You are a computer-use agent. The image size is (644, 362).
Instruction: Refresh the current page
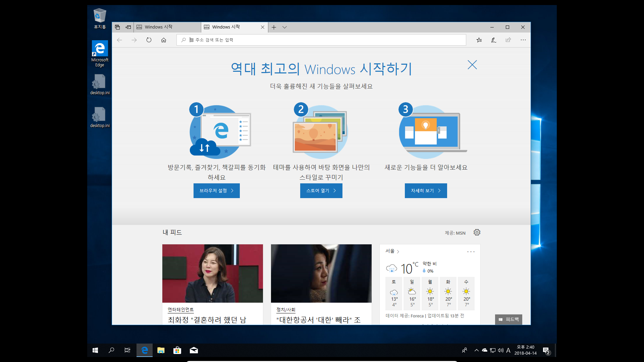click(149, 40)
